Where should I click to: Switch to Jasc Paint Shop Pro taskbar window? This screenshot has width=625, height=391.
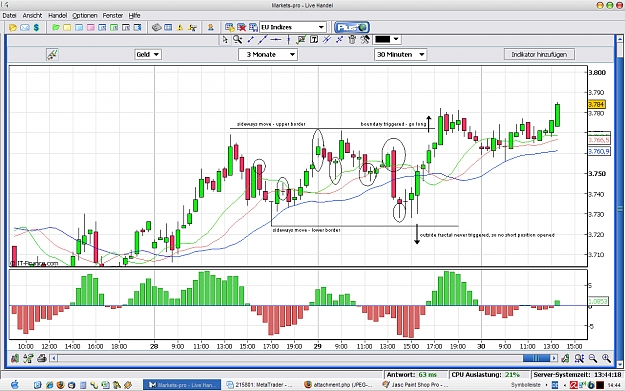click(x=415, y=385)
